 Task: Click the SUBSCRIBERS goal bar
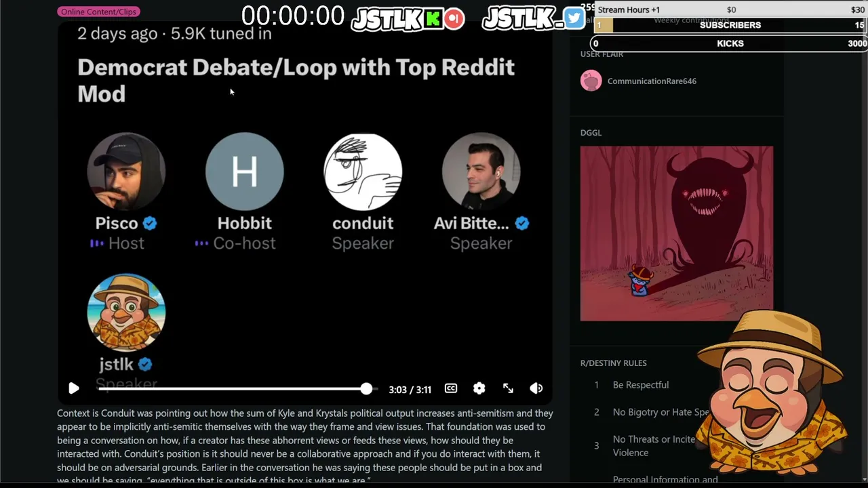coord(730,25)
